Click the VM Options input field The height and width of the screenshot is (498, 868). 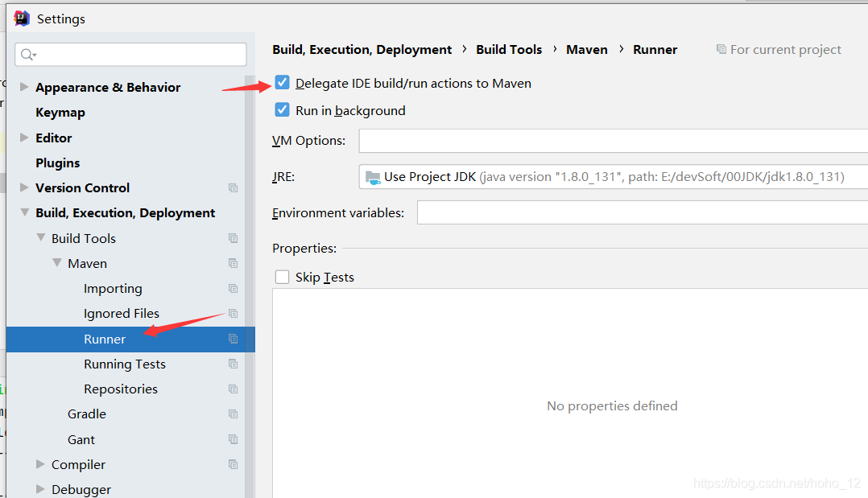(x=614, y=141)
